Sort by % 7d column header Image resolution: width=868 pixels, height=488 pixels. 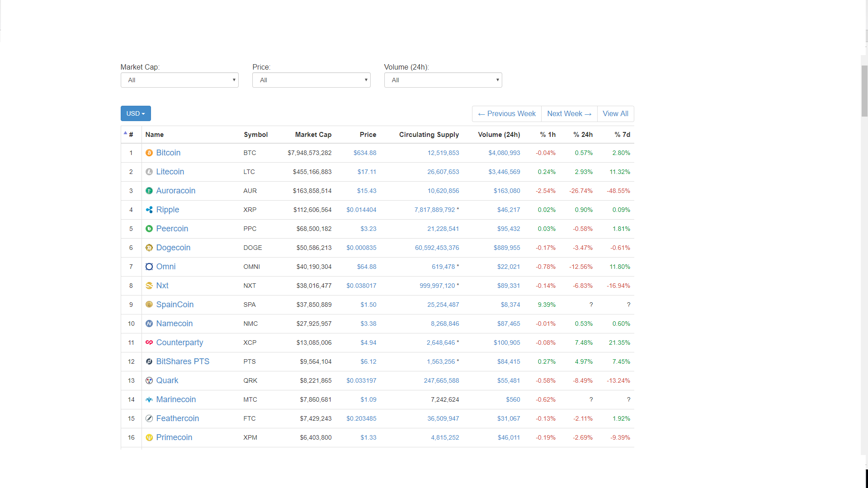[623, 135]
